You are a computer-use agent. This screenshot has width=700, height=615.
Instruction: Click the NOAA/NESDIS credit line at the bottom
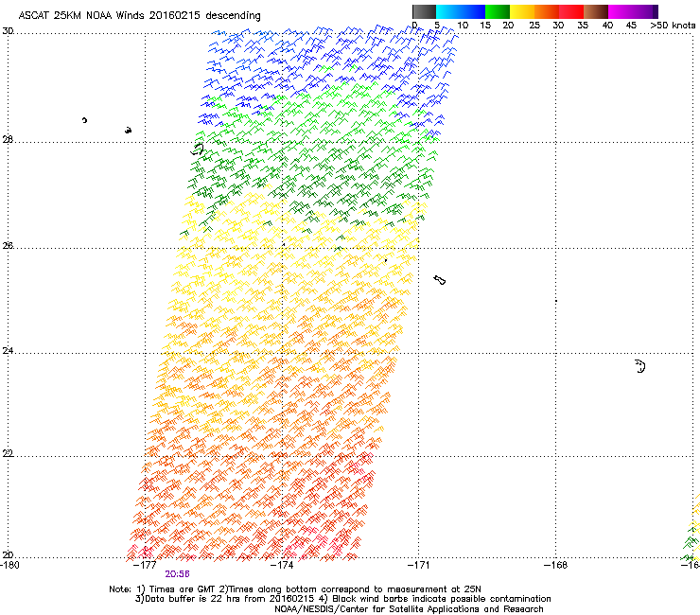[x=409, y=609]
